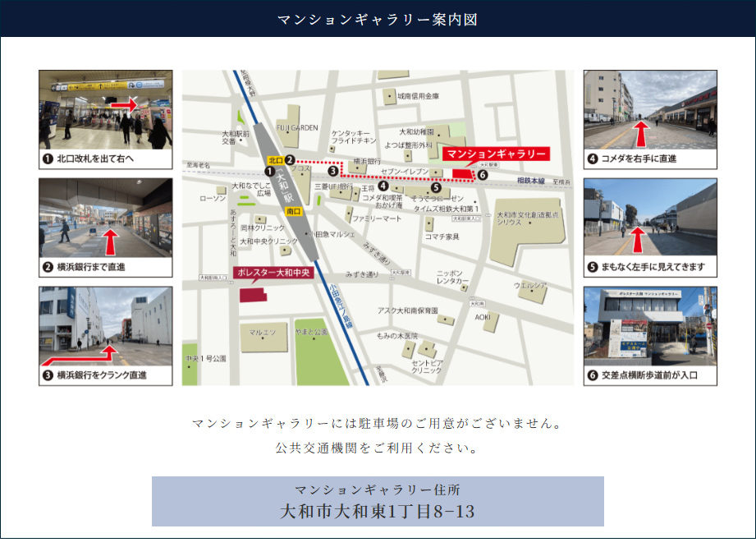Open the まもなく左手に見えてきます photo
This screenshot has height=547, width=756.
point(650,218)
